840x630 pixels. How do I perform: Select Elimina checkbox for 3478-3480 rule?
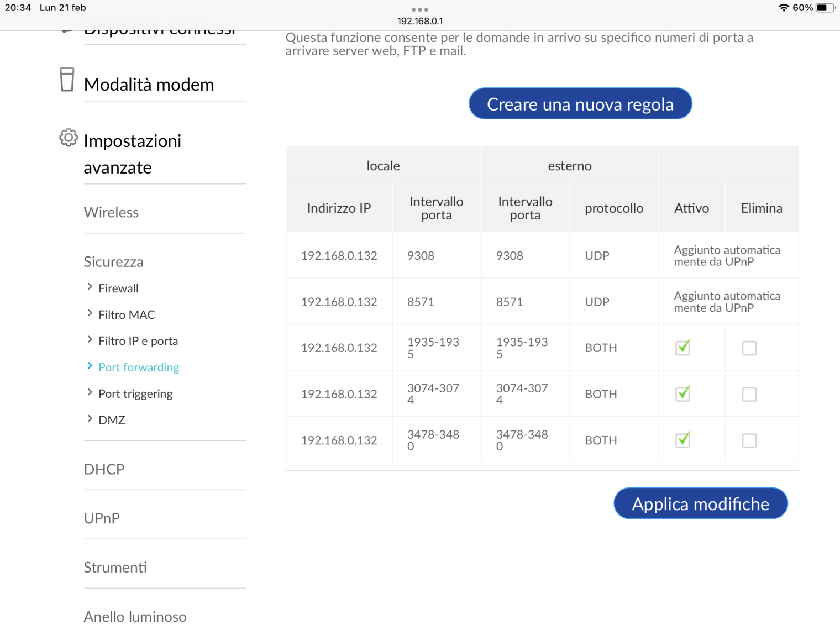pyautogui.click(x=749, y=441)
